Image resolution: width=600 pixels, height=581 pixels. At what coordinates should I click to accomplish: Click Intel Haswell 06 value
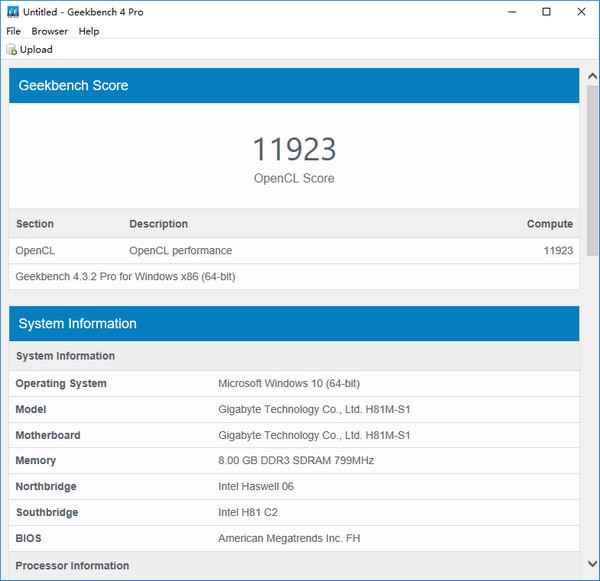(x=256, y=486)
